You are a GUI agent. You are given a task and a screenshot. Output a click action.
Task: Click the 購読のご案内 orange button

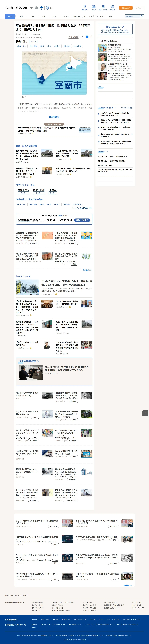click(126, 8)
